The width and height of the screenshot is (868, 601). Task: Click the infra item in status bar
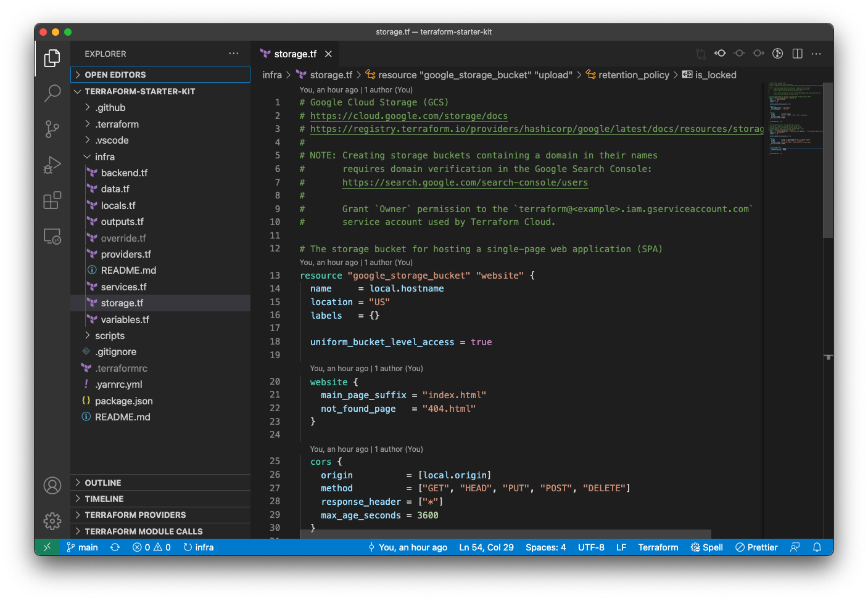click(199, 547)
